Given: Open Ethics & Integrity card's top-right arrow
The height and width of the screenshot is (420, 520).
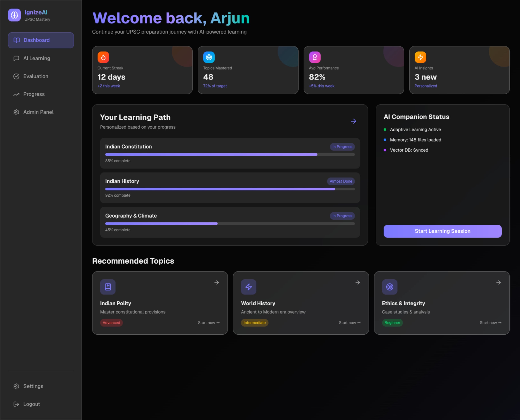Looking at the screenshot, I should (498, 282).
